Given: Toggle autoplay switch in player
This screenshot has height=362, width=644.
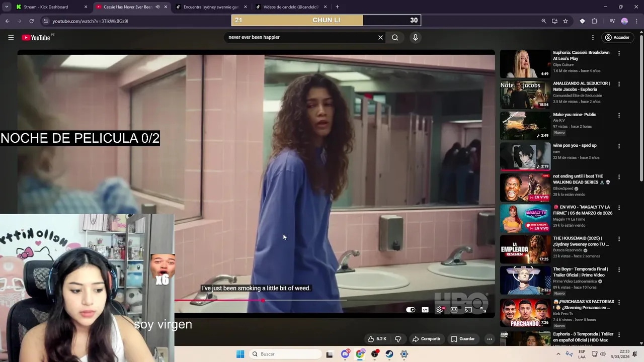Looking at the screenshot, I should point(411,310).
